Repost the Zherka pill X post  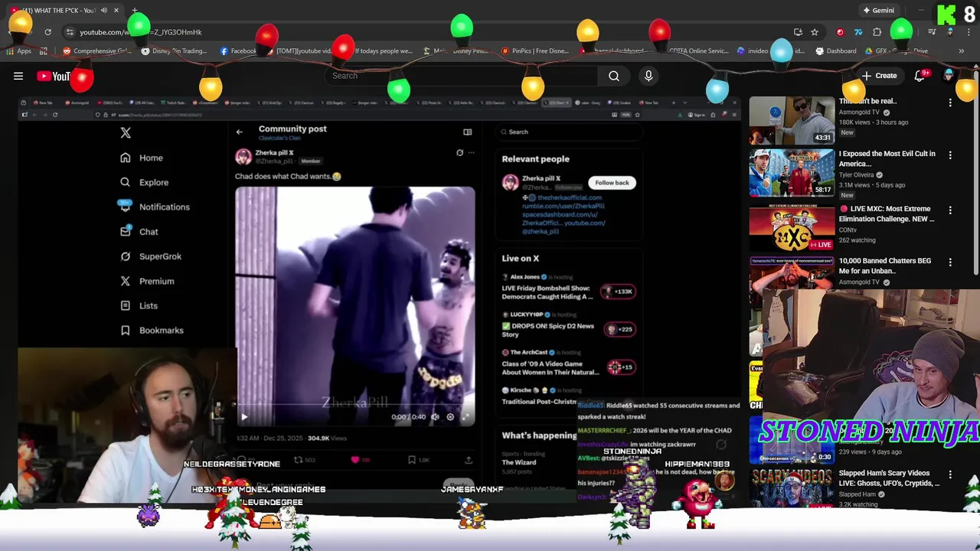point(306,460)
